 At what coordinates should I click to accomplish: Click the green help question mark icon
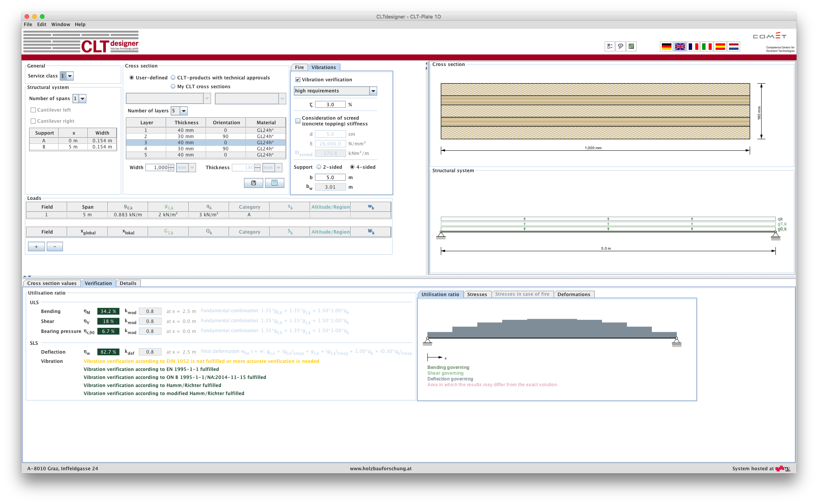631,46
